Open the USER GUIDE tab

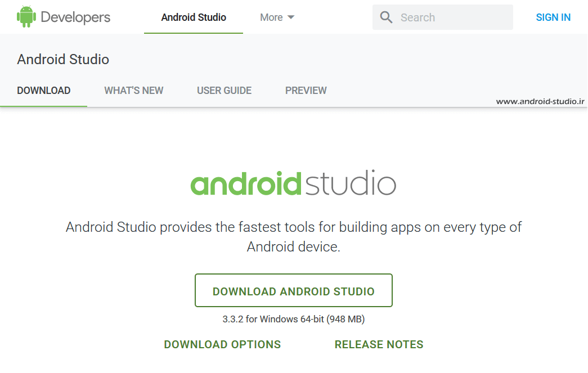click(x=225, y=91)
